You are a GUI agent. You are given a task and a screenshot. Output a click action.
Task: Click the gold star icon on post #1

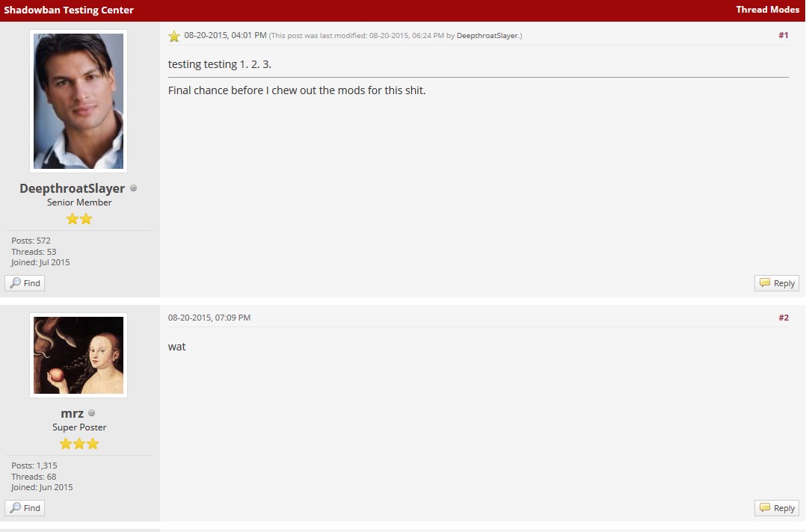tap(174, 36)
